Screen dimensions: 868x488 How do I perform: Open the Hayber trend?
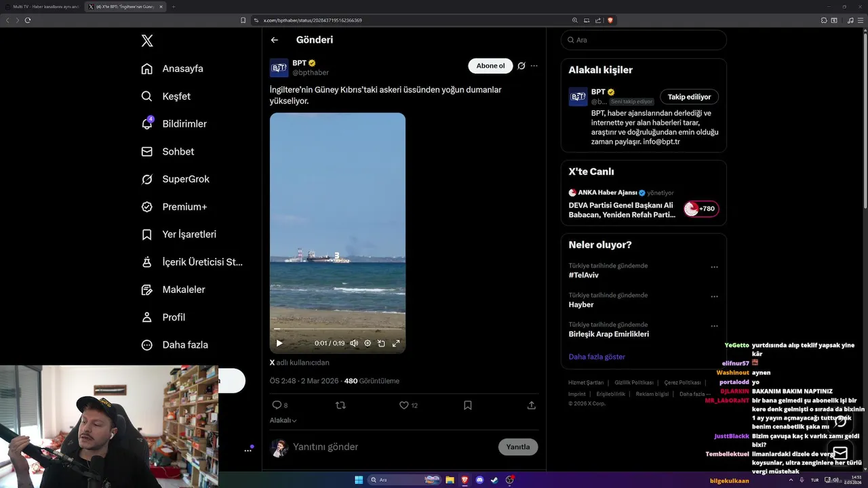[x=581, y=305]
